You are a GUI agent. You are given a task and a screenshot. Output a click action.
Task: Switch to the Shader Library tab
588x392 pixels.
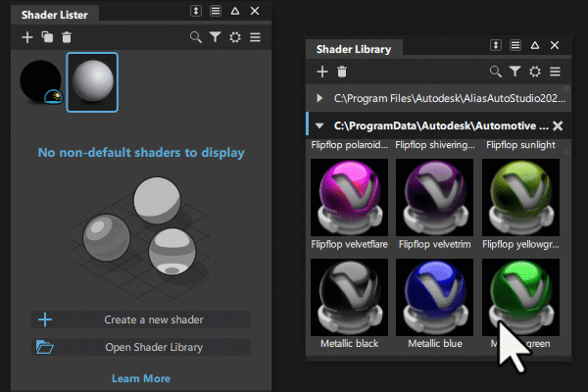tap(354, 49)
